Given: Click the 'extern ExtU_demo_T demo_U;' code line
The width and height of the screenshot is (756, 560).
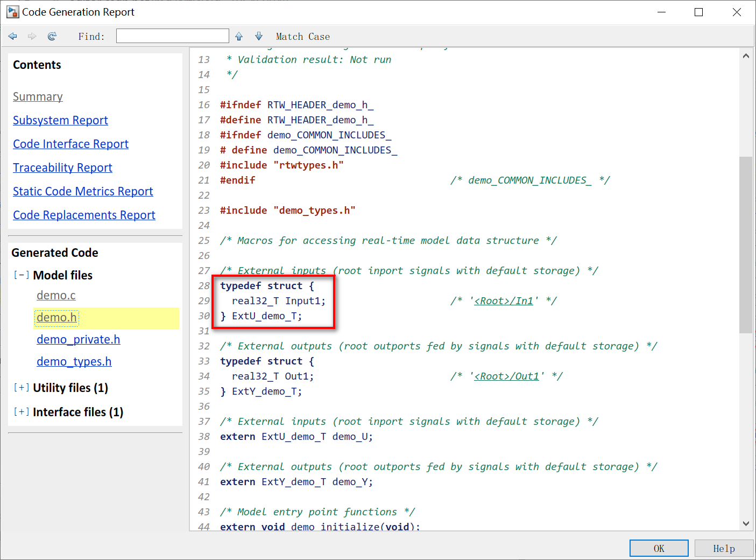Looking at the screenshot, I should point(296,437).
